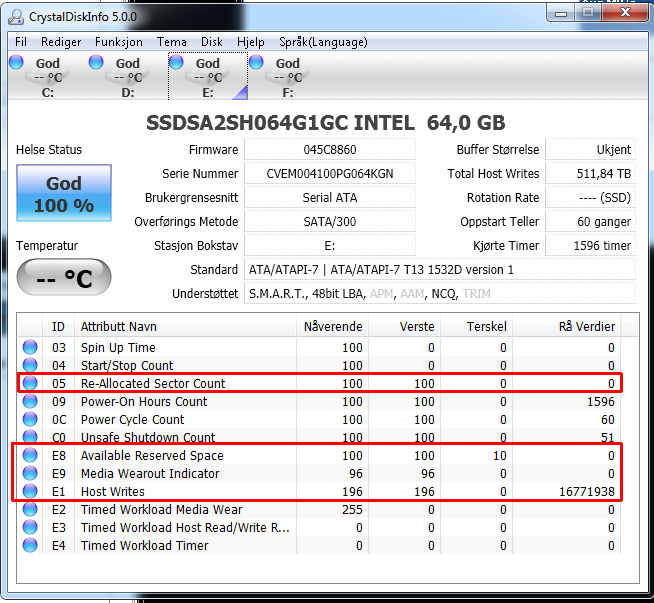Click the status orb of Media Wearout Indicator
The width and height of the screenshot is (654, 603).
(x=30, y=473)
